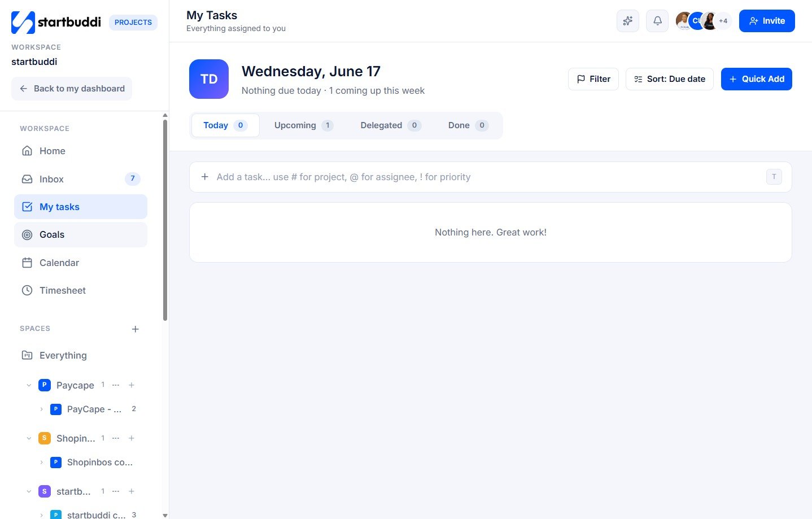Click the Calendar icon in sidebar
This screenshot has height=519, width=812.
[27, 263]
